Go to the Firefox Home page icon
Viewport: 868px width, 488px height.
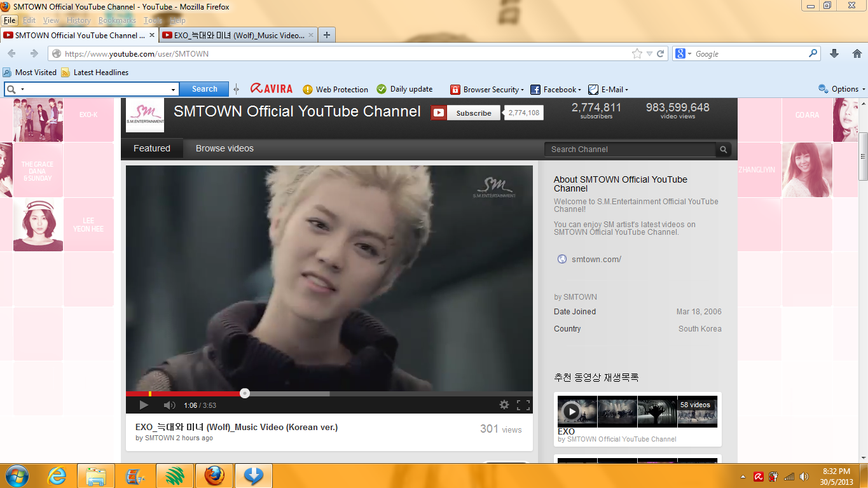(x=857, y=54)
